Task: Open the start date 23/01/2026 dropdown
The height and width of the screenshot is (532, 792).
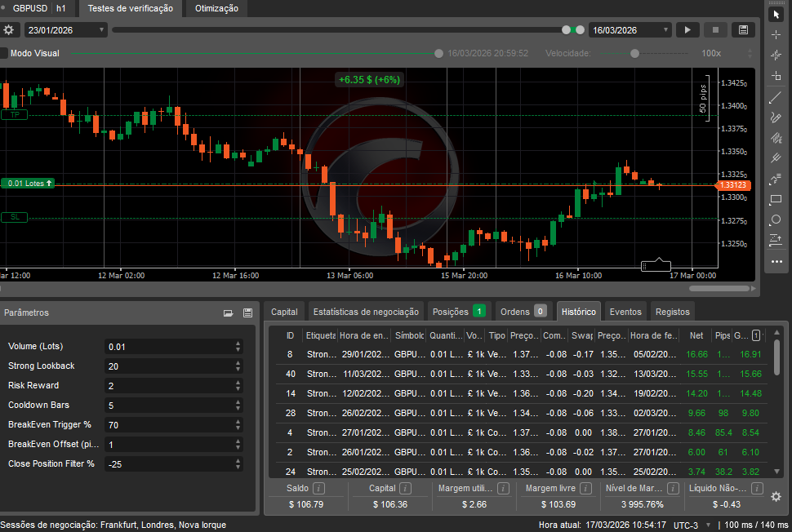Action: point(101,30)
